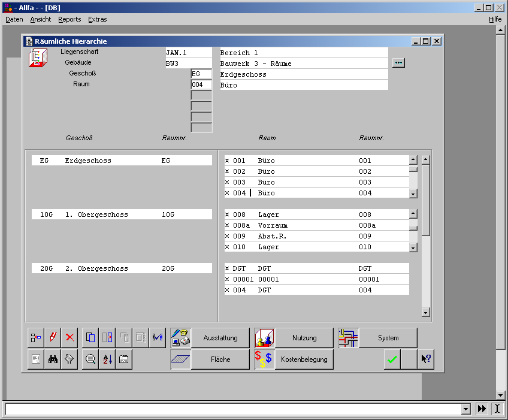Click the greyed-out stacked pages icon
508x420 pixels.
pos(141,338)
